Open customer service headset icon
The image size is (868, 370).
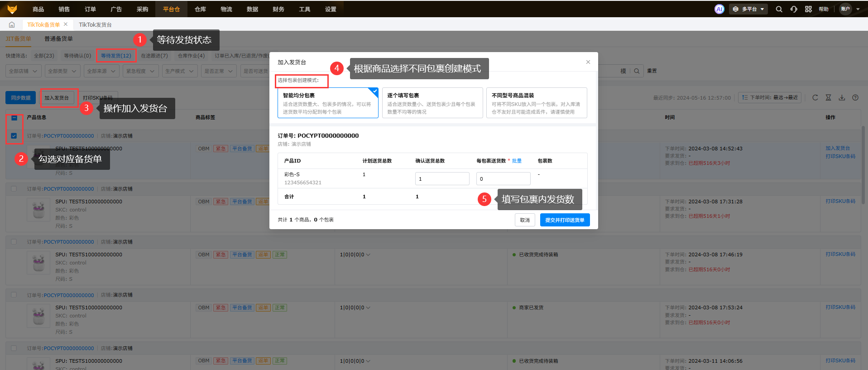(794, 9)
